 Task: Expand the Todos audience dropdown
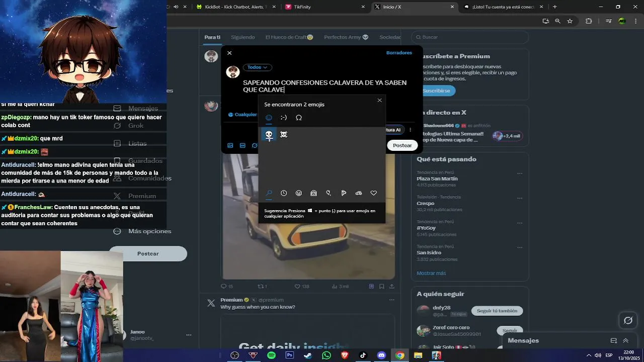[258, 67]
